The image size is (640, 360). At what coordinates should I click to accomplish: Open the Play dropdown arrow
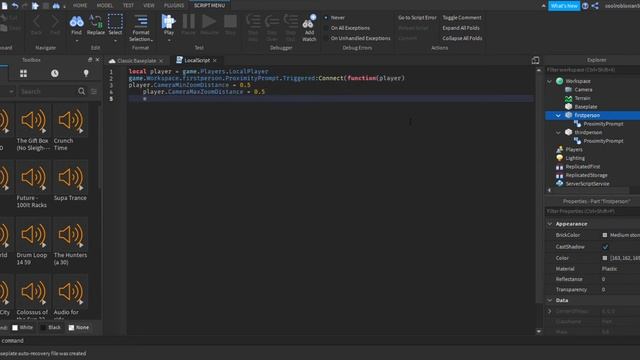pos(169,40)
